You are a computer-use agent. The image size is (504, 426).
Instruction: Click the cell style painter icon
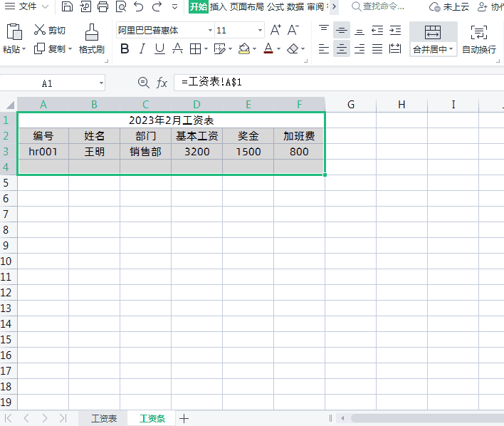point(220,48)
